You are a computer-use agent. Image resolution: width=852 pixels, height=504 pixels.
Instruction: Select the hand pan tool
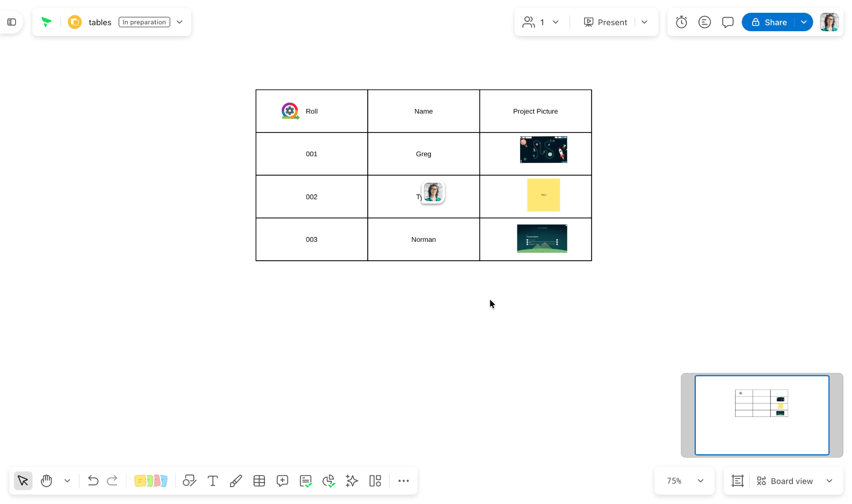click(x=46, y=481)
